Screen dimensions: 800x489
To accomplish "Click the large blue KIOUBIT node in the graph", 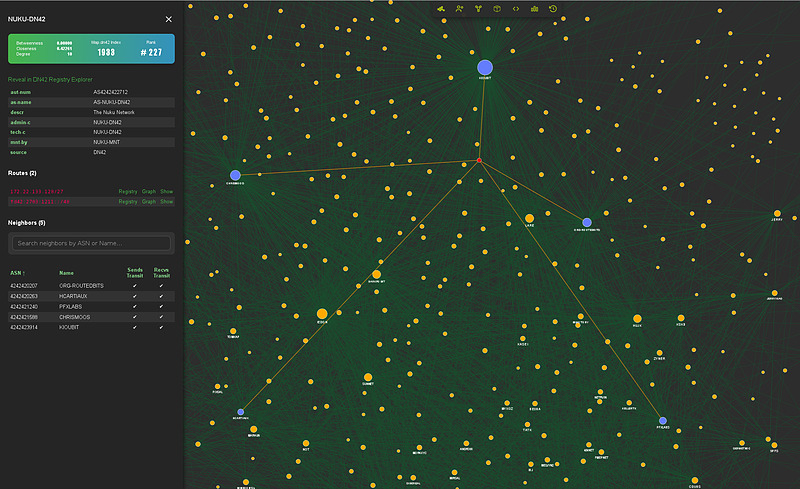I will (485, 67).
